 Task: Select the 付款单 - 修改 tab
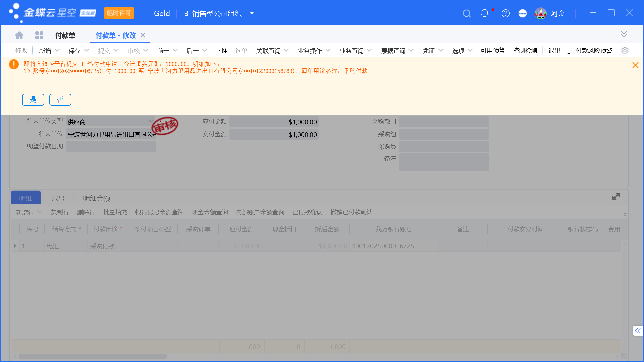point(116,35)
